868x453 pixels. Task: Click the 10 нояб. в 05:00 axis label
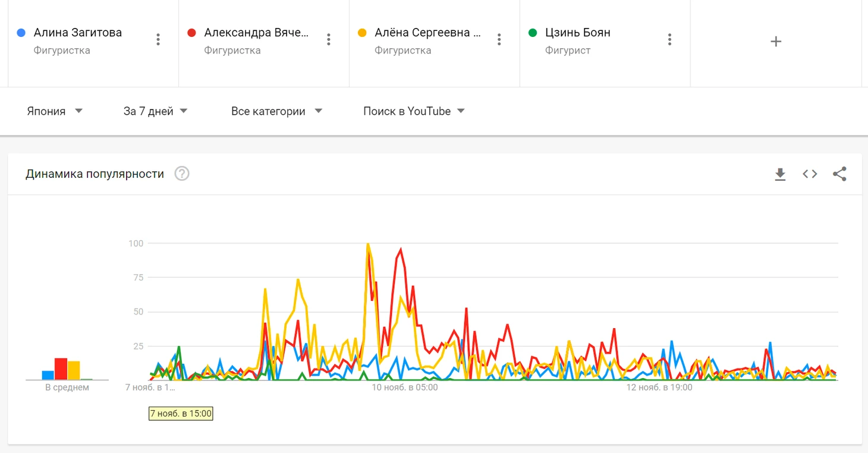coord(405,388)
